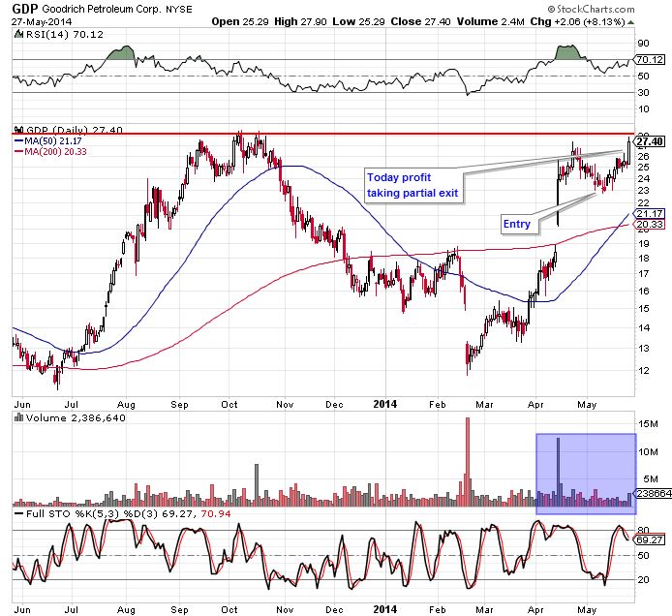This screenshot has height=616, width=672.
Task: Click the 90 label on RSI axis
Action: coord(644,44)
